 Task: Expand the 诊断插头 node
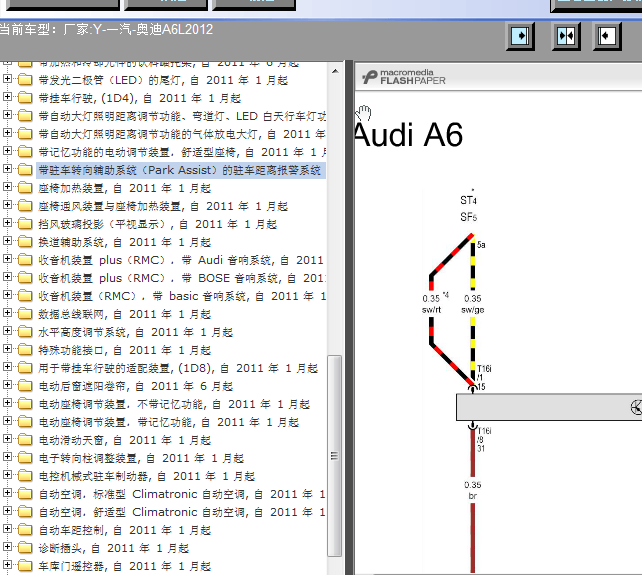[x=7, y=548]
